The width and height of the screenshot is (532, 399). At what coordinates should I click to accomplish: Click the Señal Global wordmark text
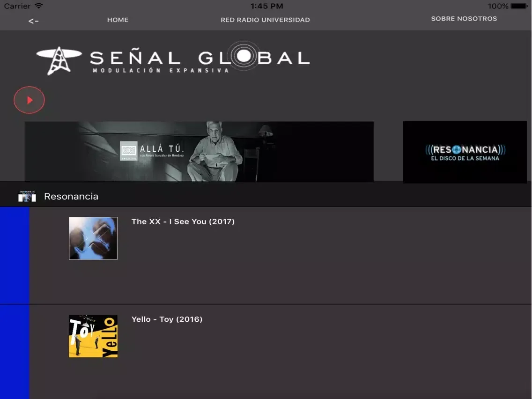pyautogui.click(x=200, y=58)
